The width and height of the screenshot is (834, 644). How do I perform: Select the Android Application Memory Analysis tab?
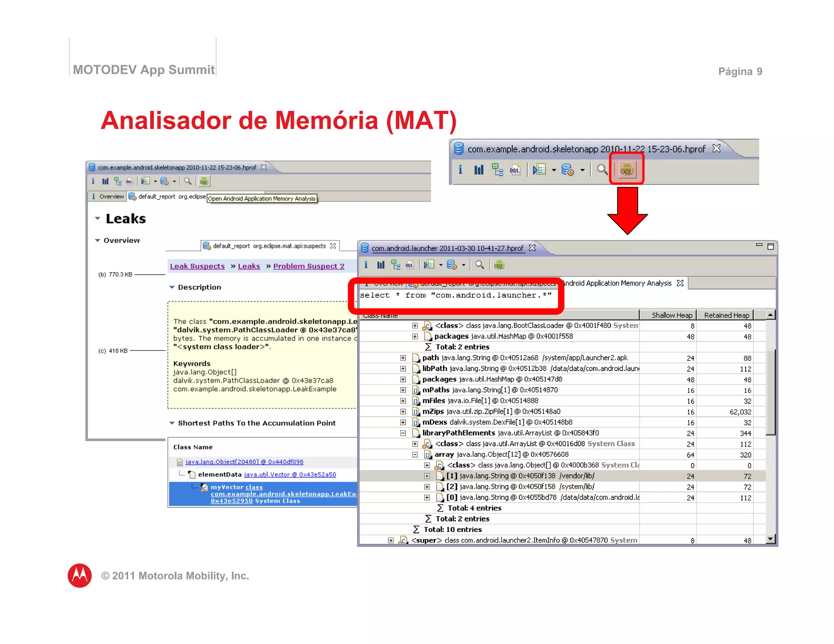tap(622, 283)
